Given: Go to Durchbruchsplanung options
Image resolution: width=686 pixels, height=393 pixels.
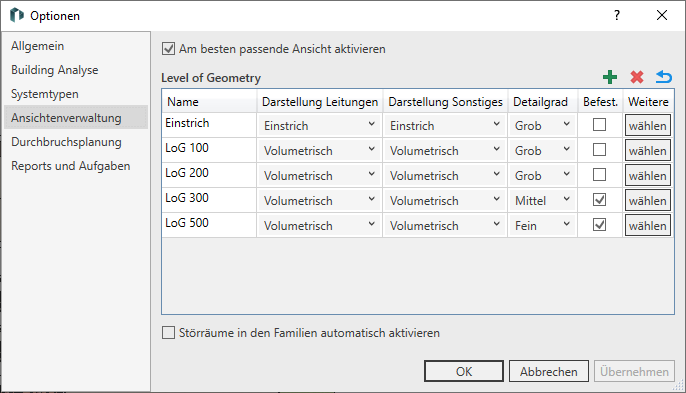Looking at the screenshot, I should [76, 142].
